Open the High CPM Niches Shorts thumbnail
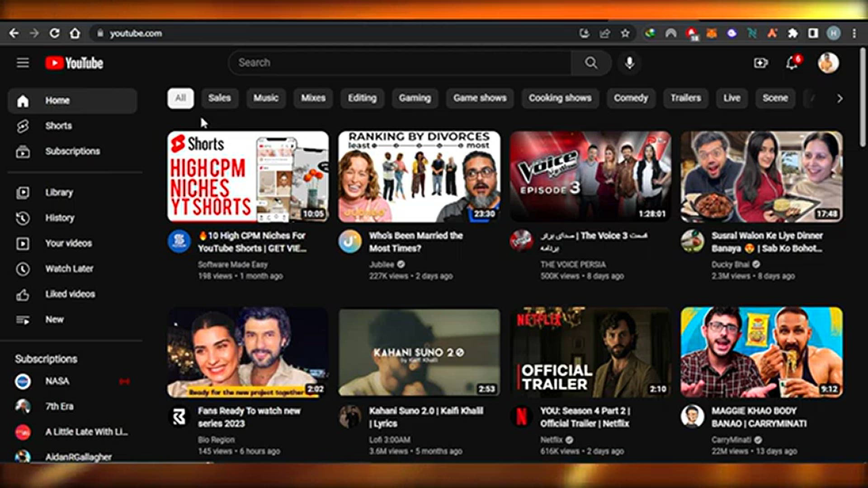868x488 pixels. click(248, 177)
